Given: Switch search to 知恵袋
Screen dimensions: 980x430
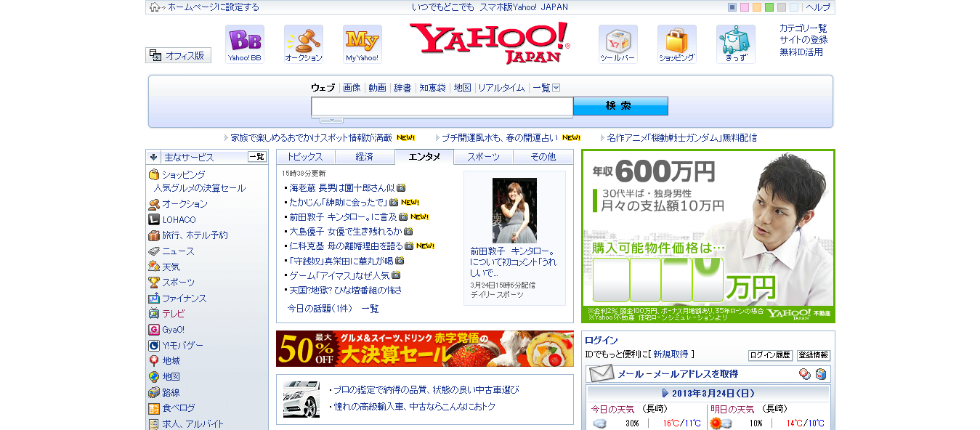Looking at the screenshot, I should (432, 88).
